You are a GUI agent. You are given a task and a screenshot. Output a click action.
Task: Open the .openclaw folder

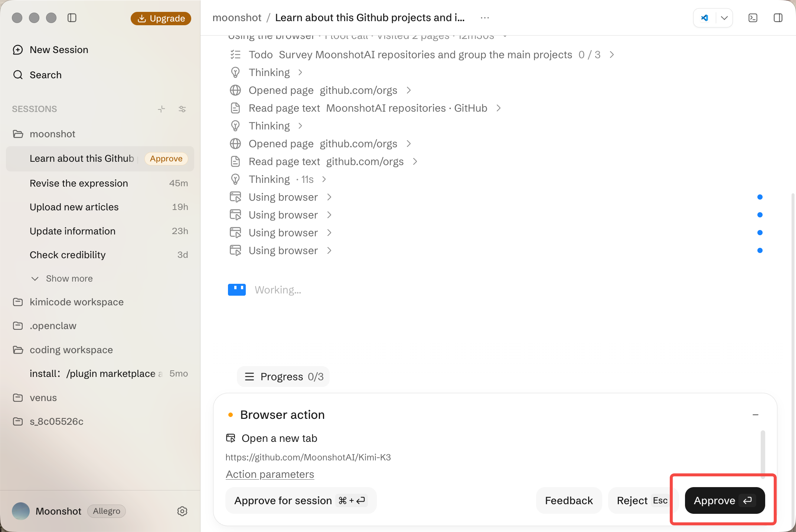[x=44, y=326]
